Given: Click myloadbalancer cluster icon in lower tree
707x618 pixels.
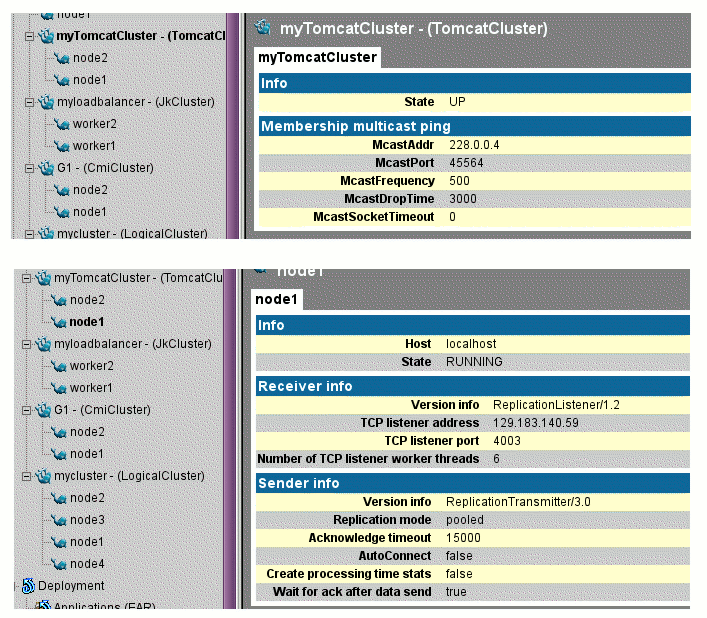Looking at the screenshot, I should [43, 344].
